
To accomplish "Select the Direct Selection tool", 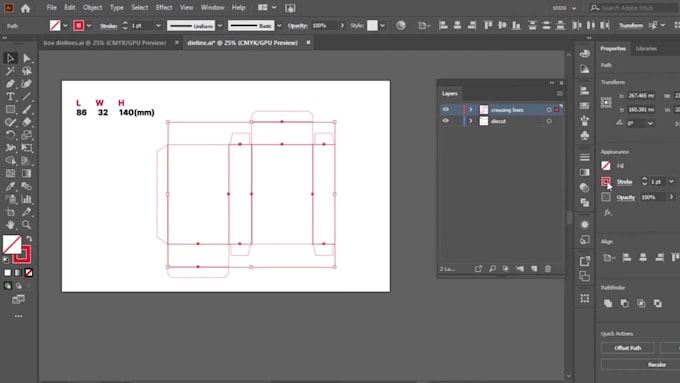I will 27,58.
